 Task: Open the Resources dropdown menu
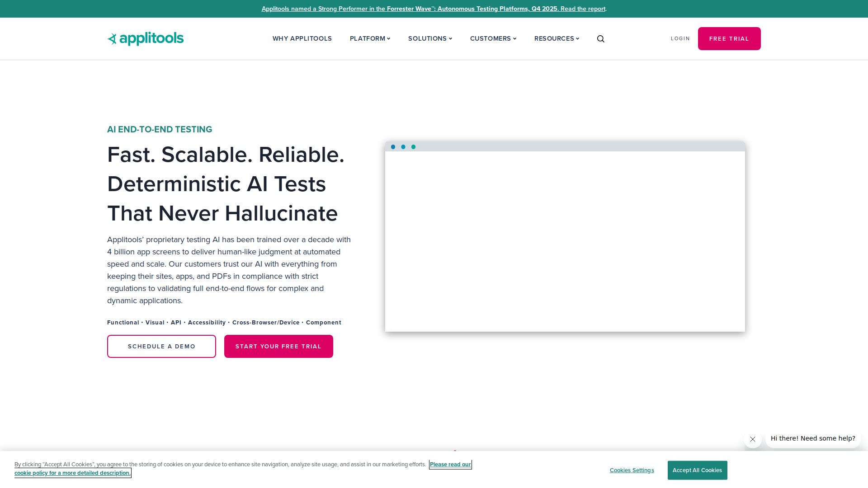[x=556, y=39]
